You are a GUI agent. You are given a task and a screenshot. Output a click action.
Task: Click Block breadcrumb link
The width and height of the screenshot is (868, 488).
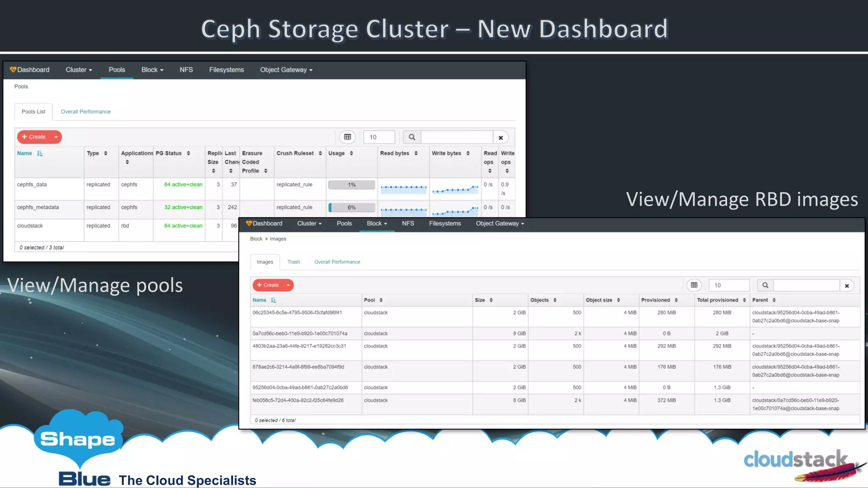click(x=256, y=239)
